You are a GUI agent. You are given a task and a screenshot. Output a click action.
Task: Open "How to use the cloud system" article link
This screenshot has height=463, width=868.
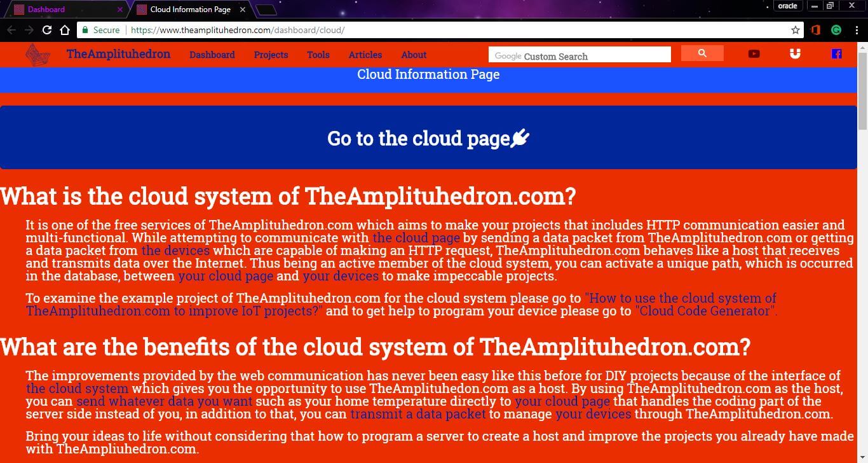pyautogui.click(x=401, y=305)
